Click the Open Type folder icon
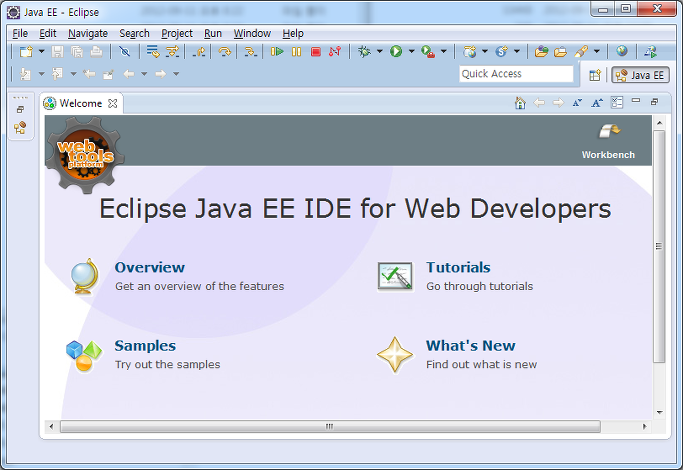This screenshot has width=683, height=470. pos(541,51)
